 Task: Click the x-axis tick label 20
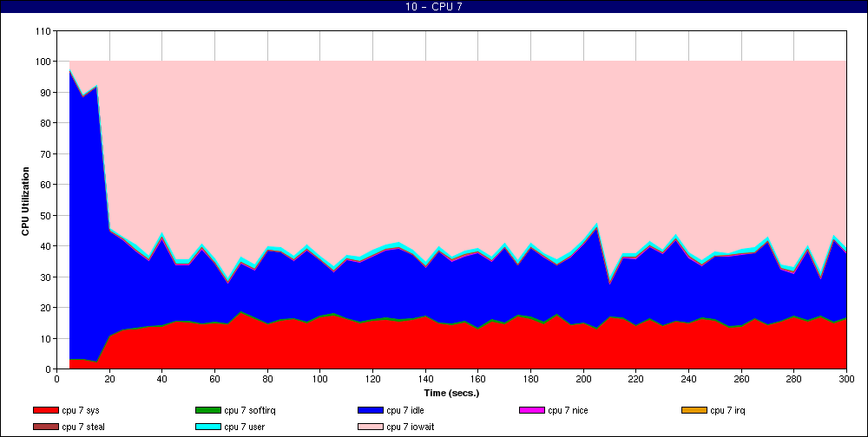point(109,379)
